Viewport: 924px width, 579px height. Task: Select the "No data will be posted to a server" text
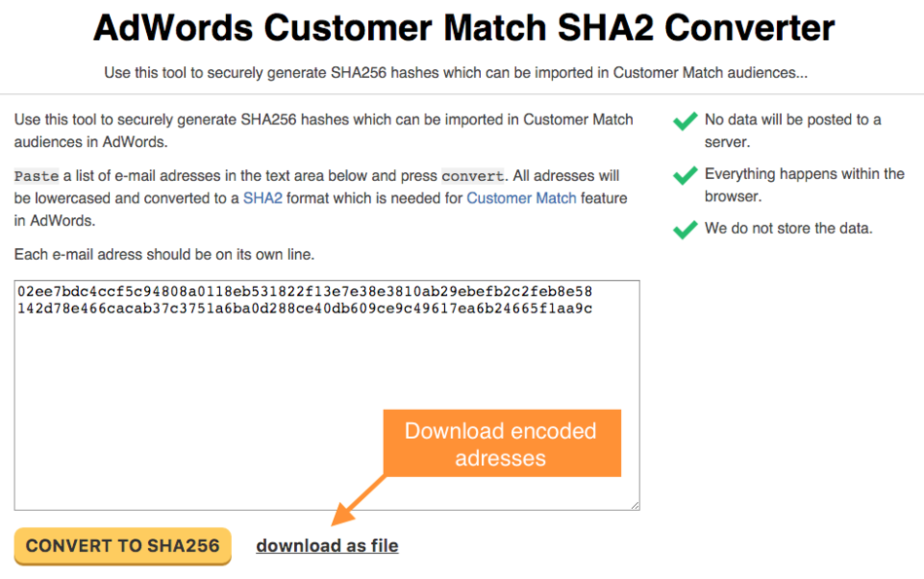coord(793,130)
